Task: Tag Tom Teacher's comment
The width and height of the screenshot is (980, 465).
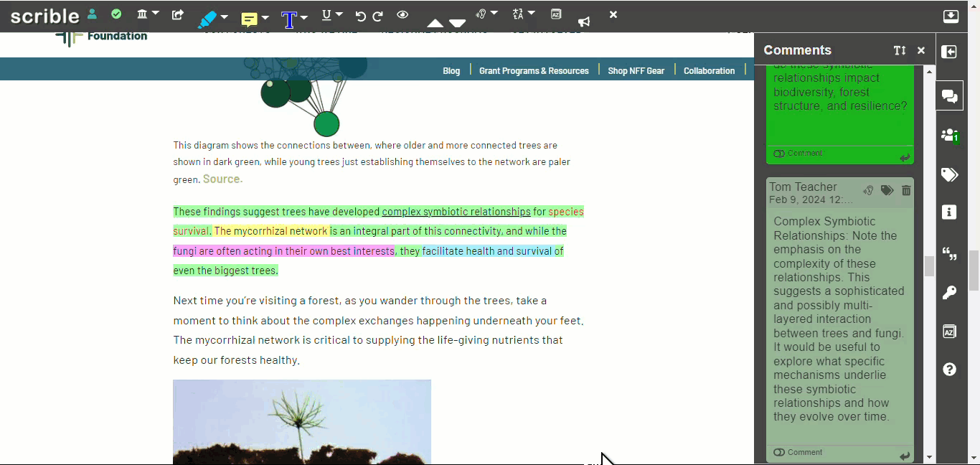Action: pos(887,190)
